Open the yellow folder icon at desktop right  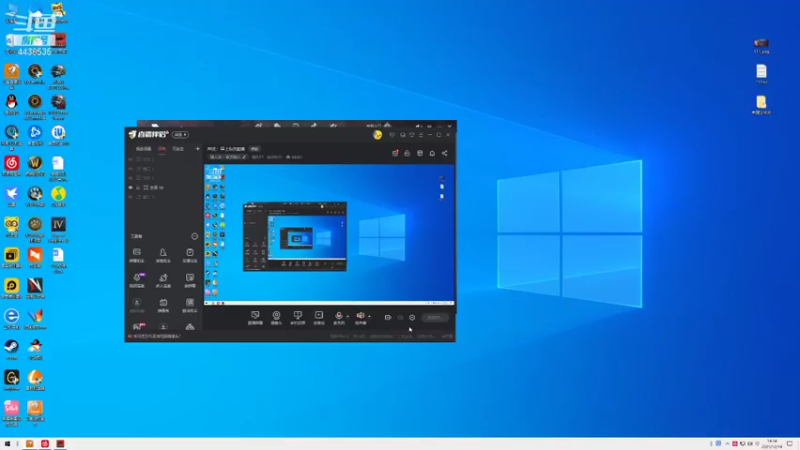761,105
